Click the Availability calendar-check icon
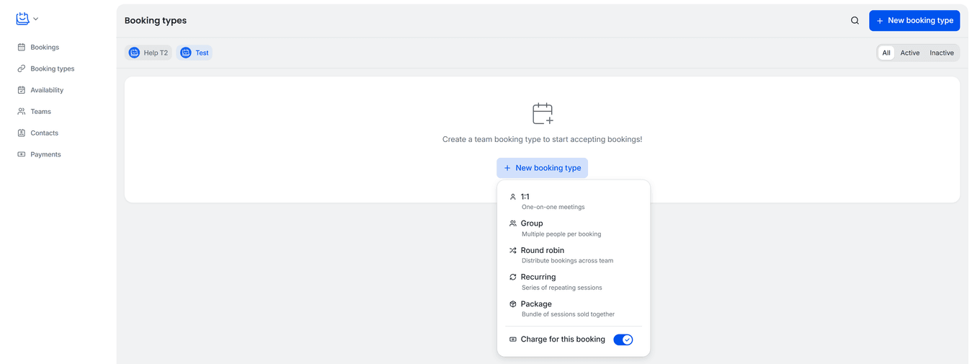 [x=22, y=90]
